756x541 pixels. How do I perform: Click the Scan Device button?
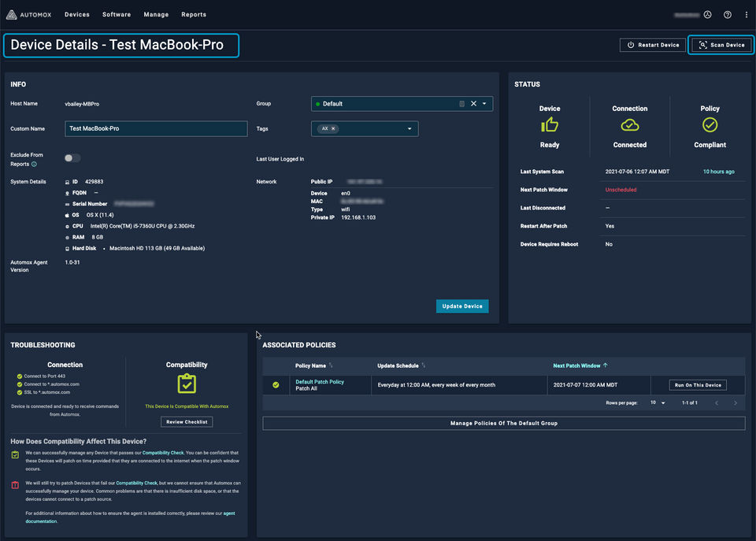click(x=721, y=45)
